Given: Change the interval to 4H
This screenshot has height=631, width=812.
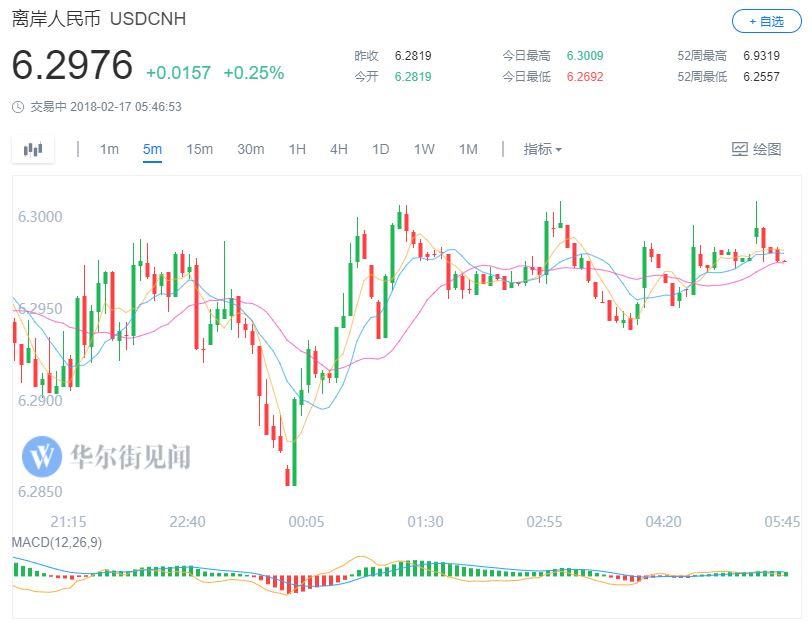Looking at the screenshot, I should (339, 150).
